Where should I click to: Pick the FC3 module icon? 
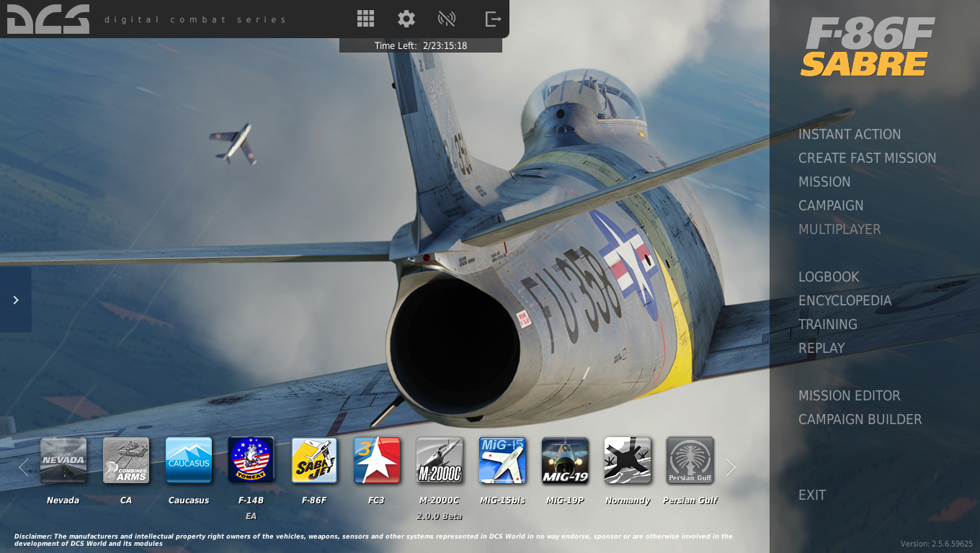click(377, 460)
